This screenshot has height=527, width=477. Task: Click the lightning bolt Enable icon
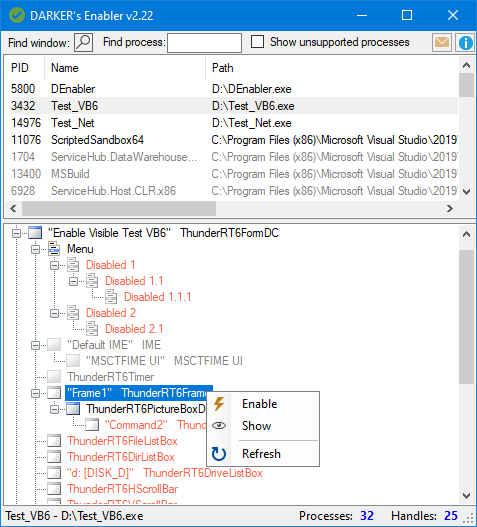219,404
